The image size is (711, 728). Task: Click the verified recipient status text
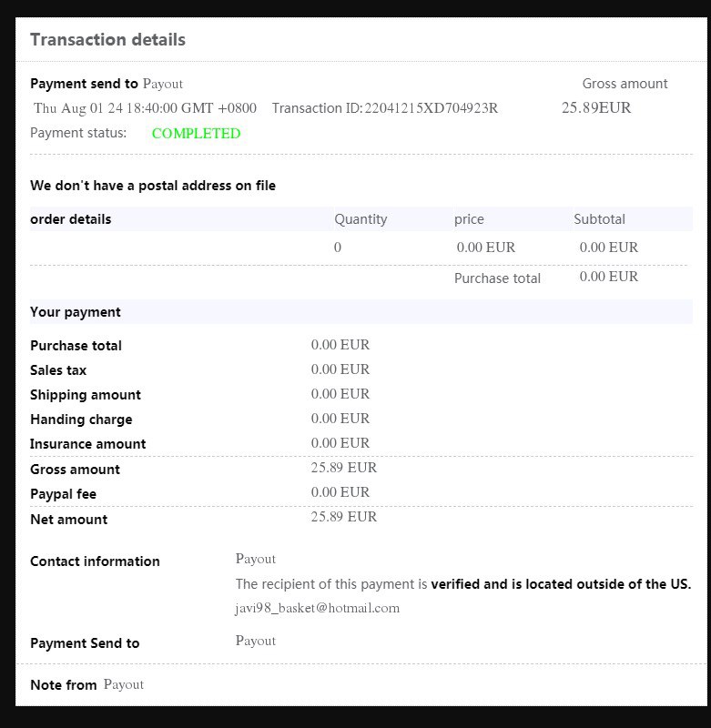point(560,584)
